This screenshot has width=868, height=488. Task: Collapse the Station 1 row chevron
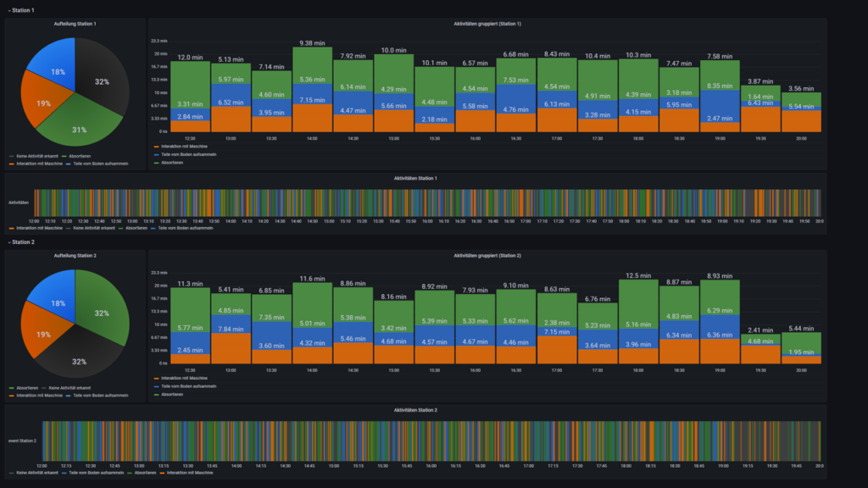8,10
